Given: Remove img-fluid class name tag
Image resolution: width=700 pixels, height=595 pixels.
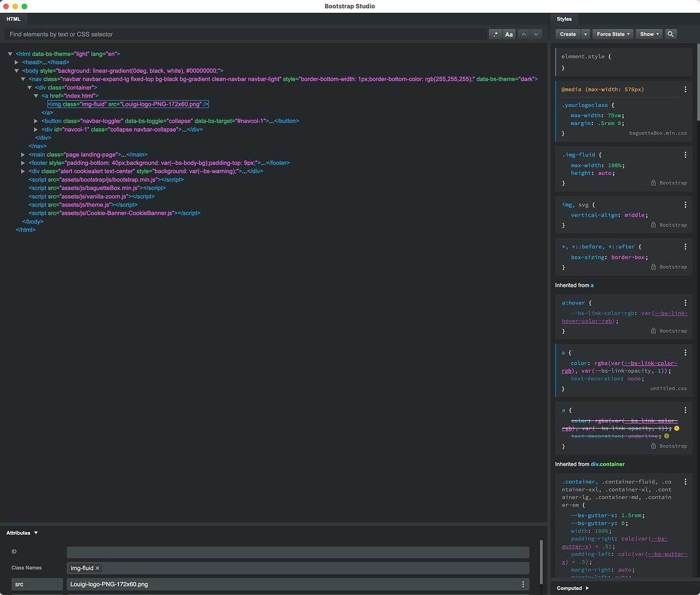Looking at the screenshot, I should (98, 568).
